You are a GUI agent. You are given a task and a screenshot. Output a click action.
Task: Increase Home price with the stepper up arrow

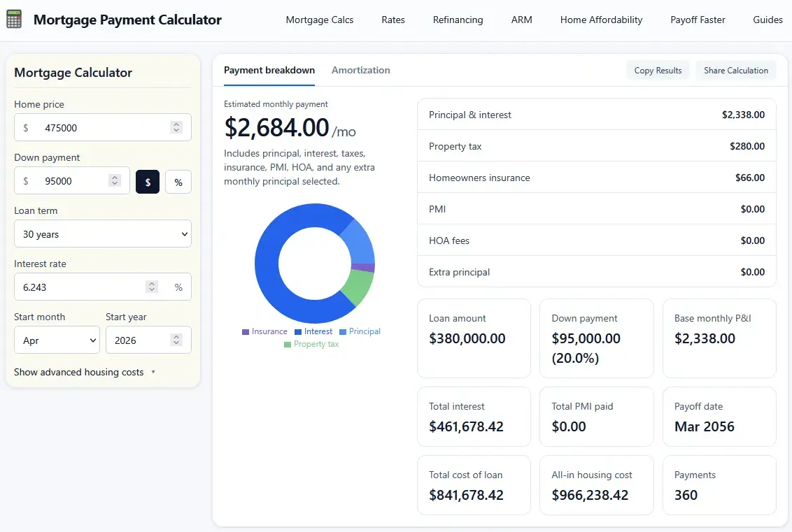tap(176, 124)
